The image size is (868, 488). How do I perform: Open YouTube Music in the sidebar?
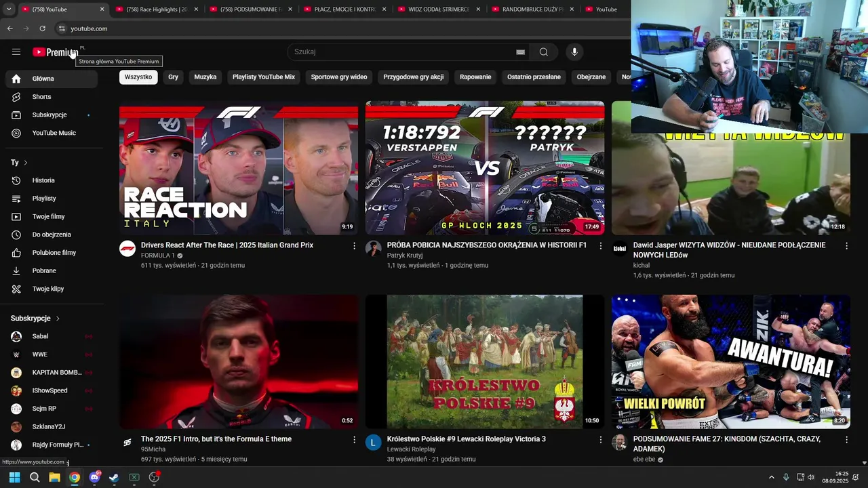(52, 133)
